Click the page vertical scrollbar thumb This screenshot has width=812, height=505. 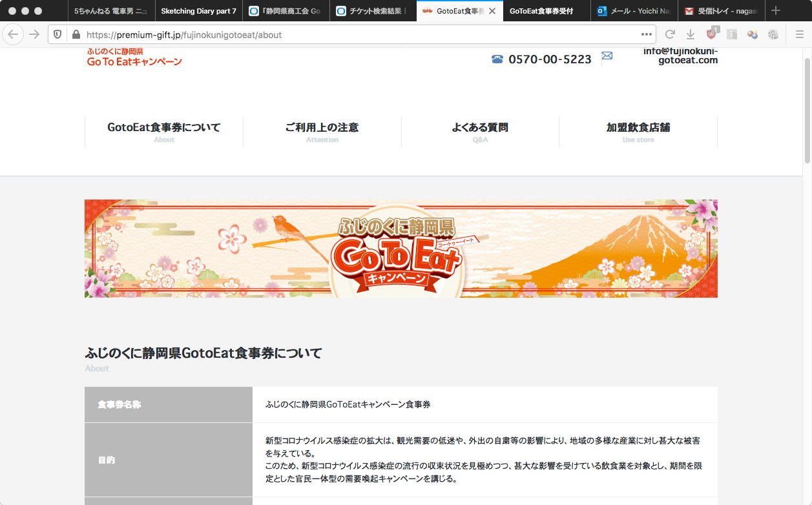(x=807, y=110)
